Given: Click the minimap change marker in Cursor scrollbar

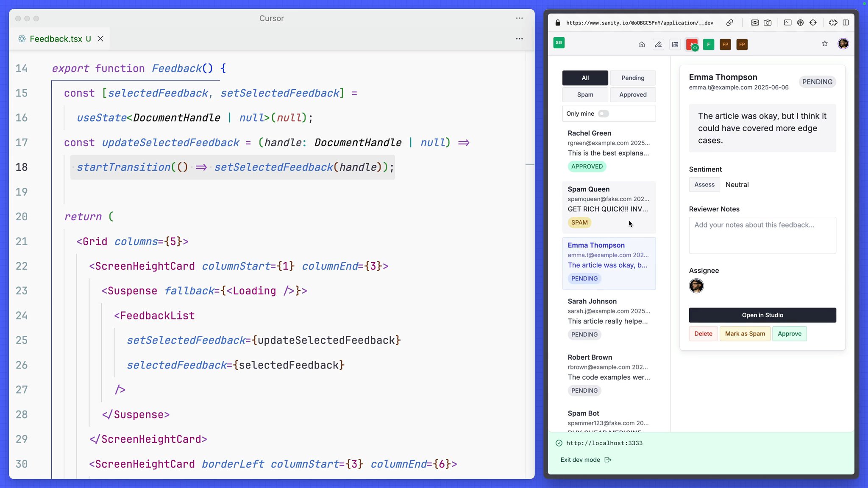Looking at the screenshot, I should [530, 164].
